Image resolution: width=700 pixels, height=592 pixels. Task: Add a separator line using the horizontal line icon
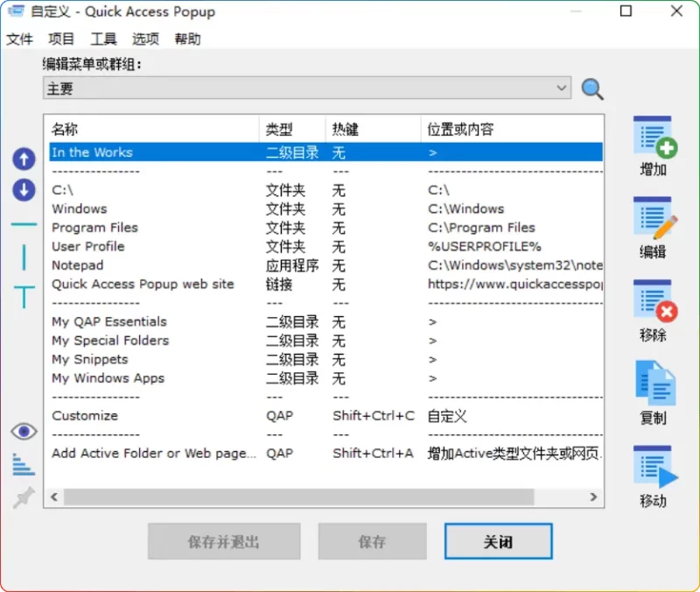pos(24,224)
